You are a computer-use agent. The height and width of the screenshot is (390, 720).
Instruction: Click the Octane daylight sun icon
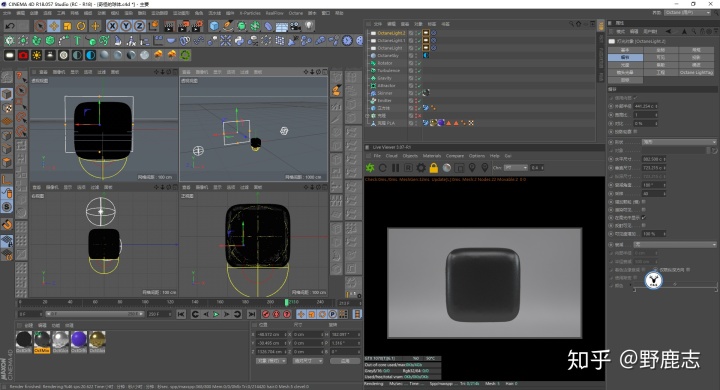coord(36,55)
